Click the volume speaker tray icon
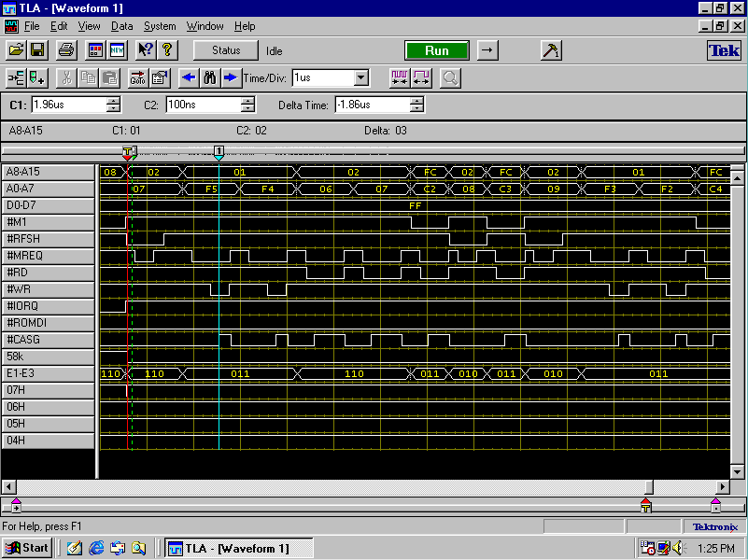 677,548
